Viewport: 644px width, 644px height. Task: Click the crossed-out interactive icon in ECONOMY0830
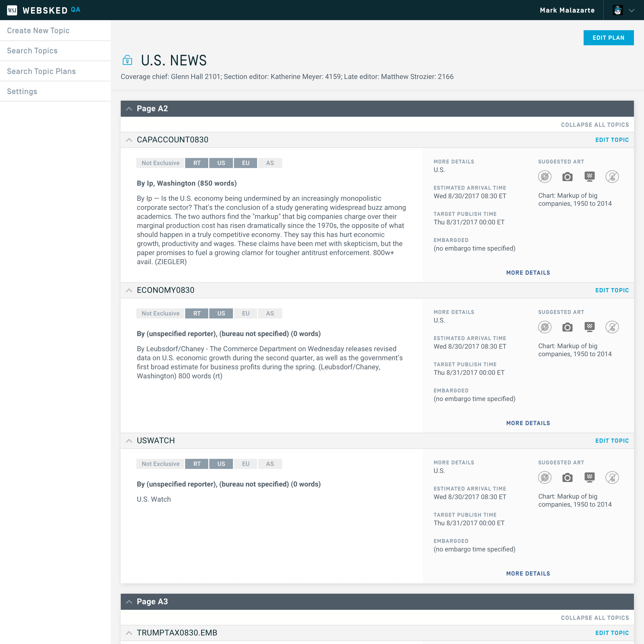pos(612,327)
